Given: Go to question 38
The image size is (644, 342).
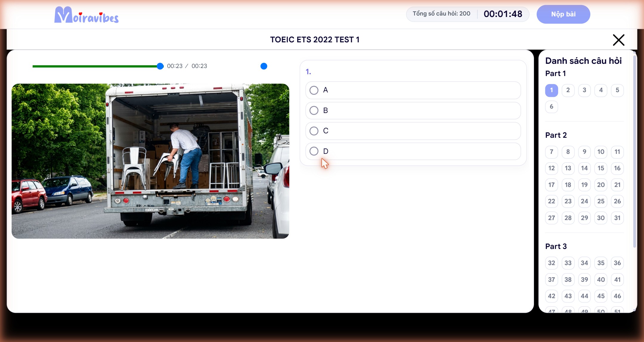Looking at the screenshot, I should (568, 280).
